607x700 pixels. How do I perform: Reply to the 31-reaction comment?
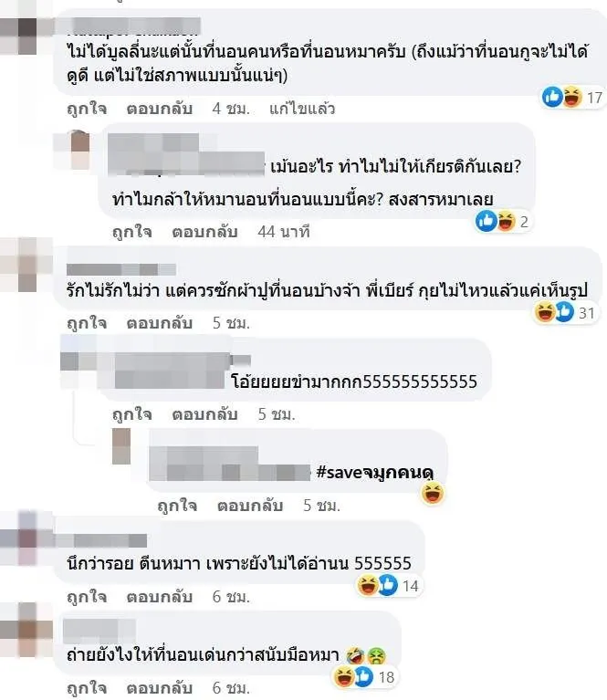(x=160, y=323)
